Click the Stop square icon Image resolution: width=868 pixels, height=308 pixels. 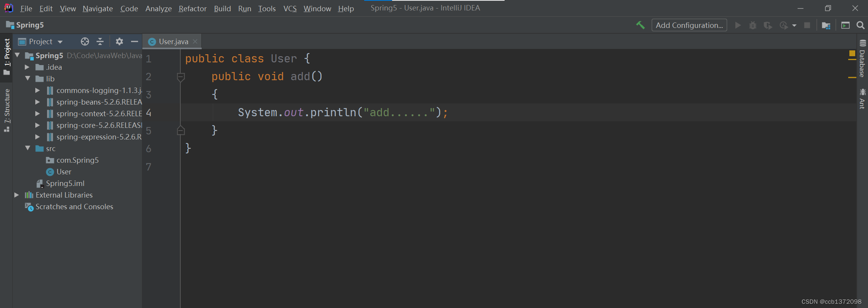click(807, 25)
